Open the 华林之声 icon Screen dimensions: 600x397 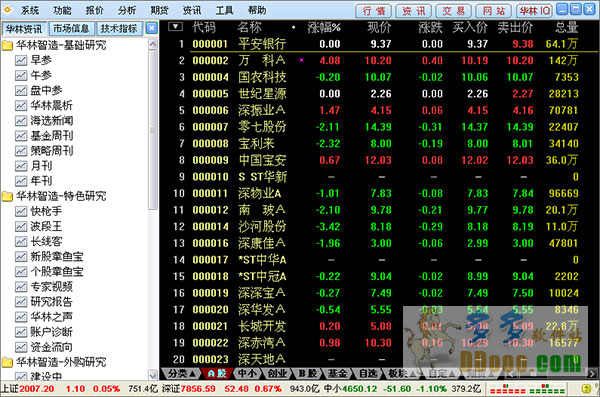click(x=21, y=317)
